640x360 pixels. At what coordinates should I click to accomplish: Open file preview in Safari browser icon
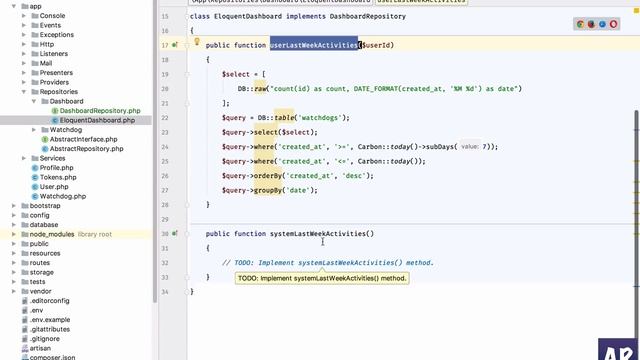click(x=602, y=24)
